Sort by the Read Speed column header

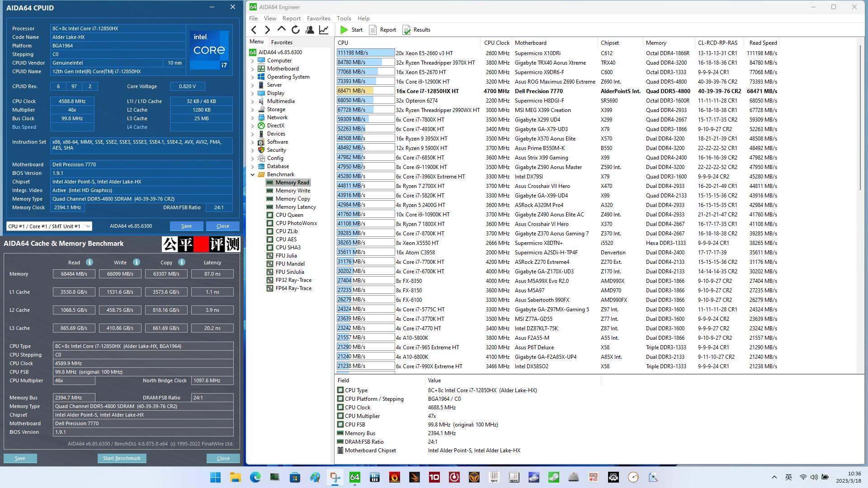(x=763, y=43)
